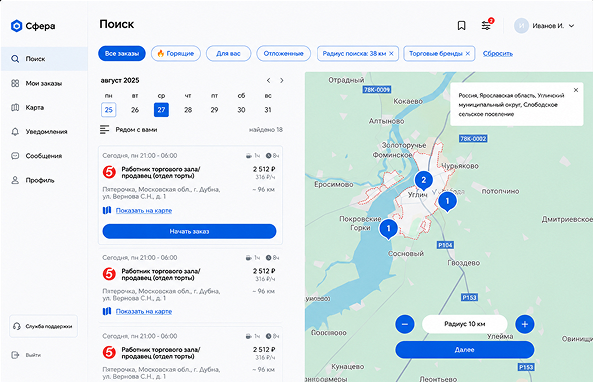Go to next week in calendar
The width and height of the screenshot is (593, 382).
point(282,80)
